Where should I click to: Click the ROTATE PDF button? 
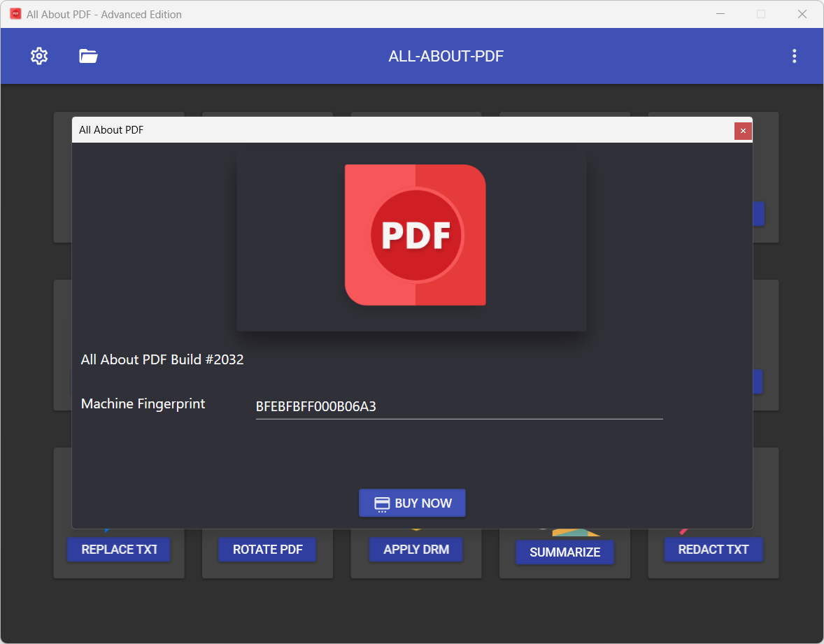click(x=267, y=550)
